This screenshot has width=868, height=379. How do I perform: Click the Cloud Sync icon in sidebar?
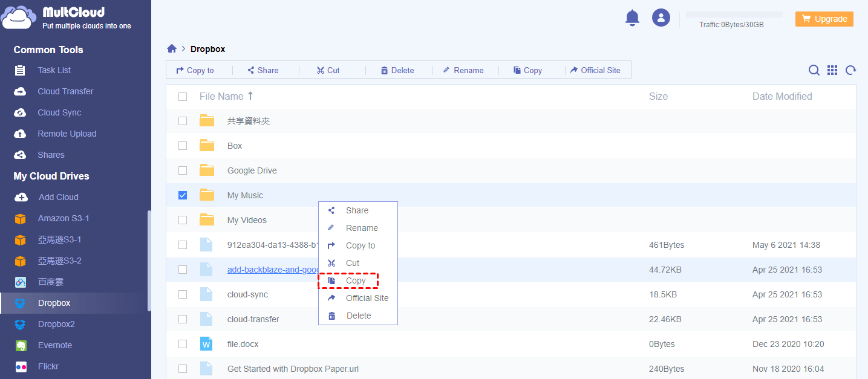click(20, 112)
